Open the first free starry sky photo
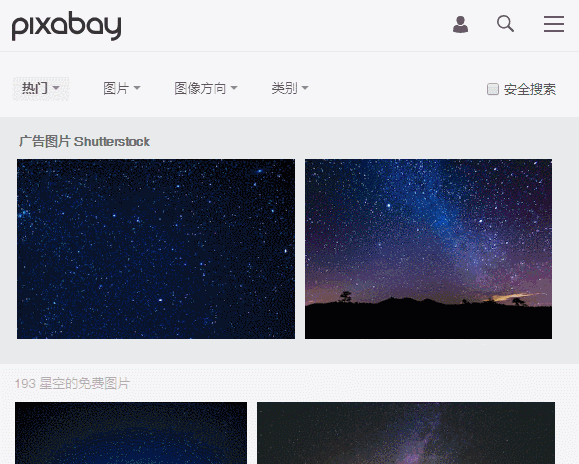Screen dimensions: 579x464 [x=131, y=433]
